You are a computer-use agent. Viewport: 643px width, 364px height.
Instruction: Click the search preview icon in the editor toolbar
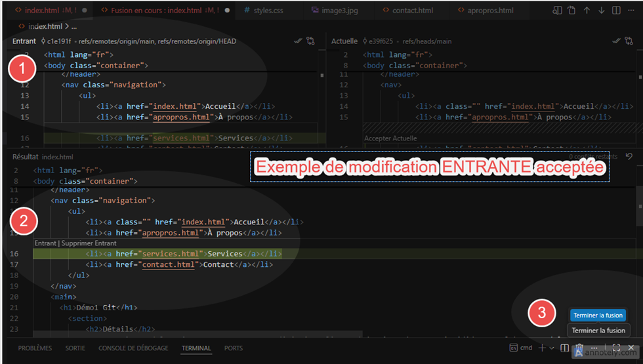(x=557, y=10)
